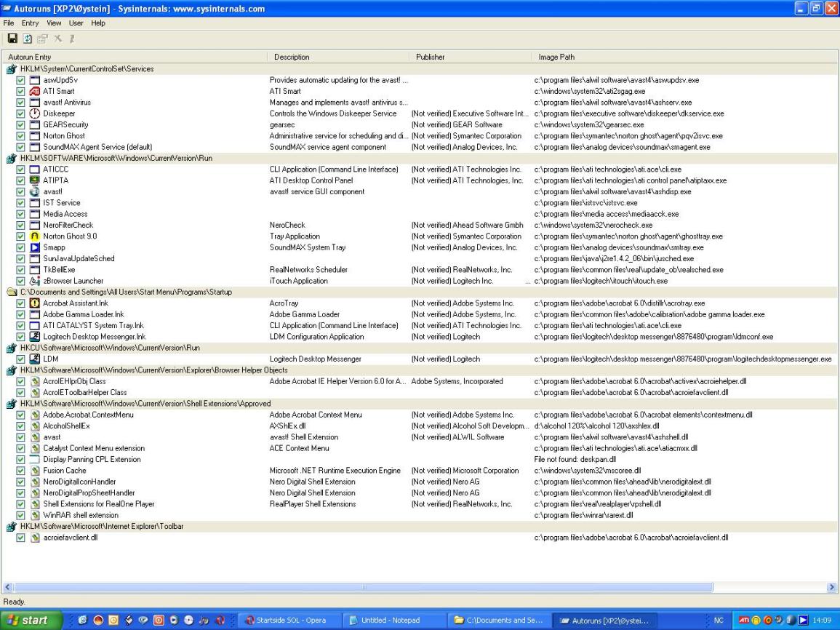This screenshot has width=840, height=630.
Task: Click the registry icon for HKLM Services key
Action: 11,69
